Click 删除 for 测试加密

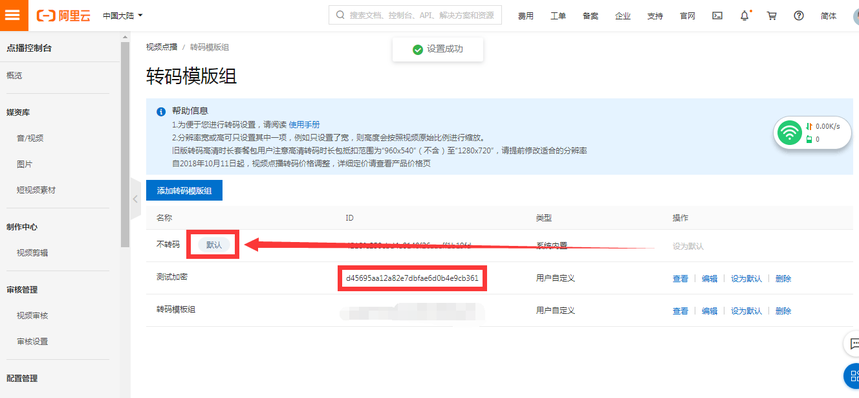coord(783,279)
